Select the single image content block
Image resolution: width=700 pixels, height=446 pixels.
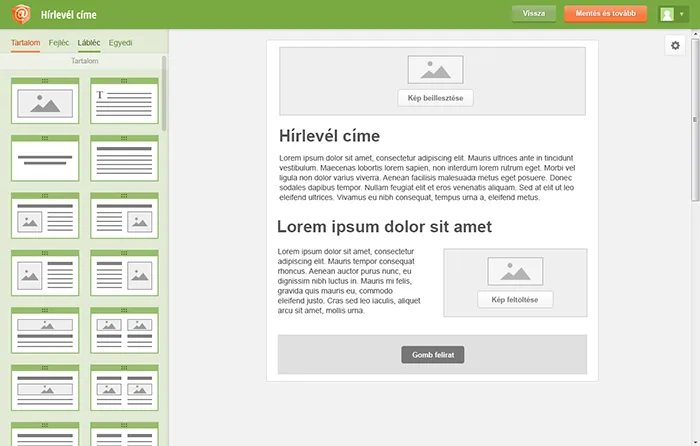pyautogui.click(x=45, y=101)
